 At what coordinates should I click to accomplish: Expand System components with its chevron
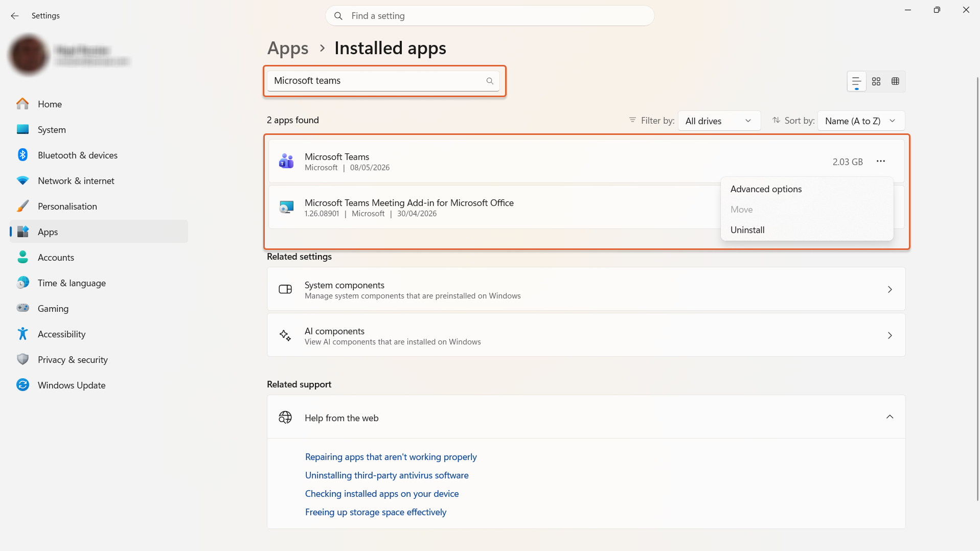890,289
